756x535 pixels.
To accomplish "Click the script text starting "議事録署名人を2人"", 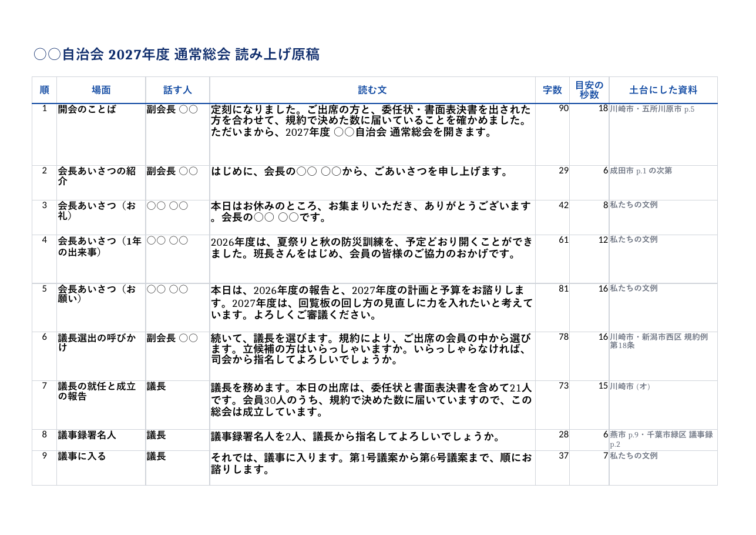I will click(355, 436).
